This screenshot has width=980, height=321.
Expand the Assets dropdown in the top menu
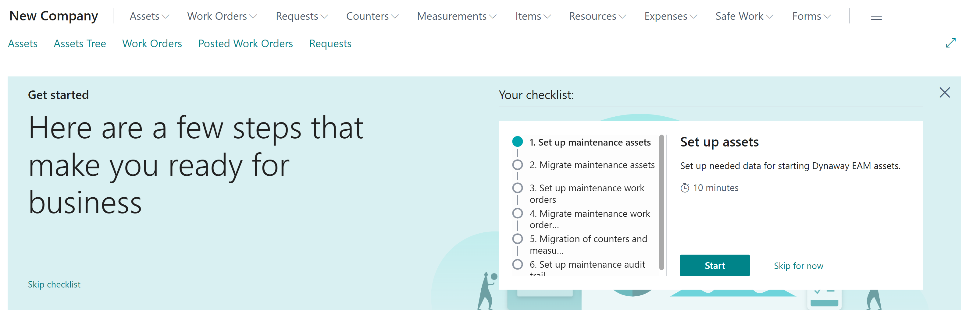pos(149,16)
